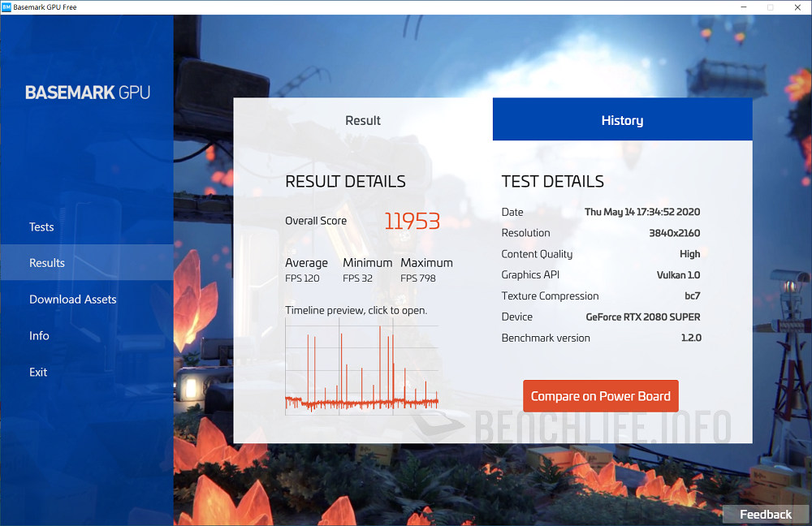Minimize the Basemark GPU window
812x526 pixels.
pyautogui.click(x=742, y=6)
